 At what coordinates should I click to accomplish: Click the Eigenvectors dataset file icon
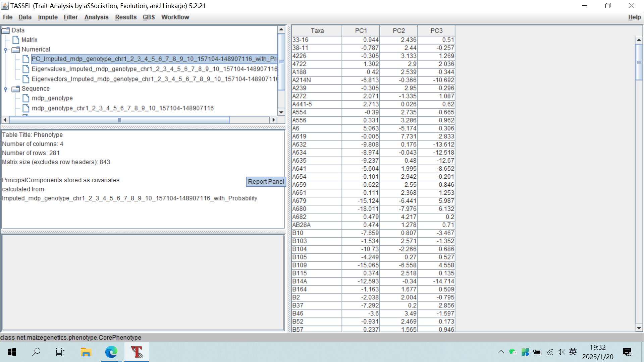click(26, 79)
